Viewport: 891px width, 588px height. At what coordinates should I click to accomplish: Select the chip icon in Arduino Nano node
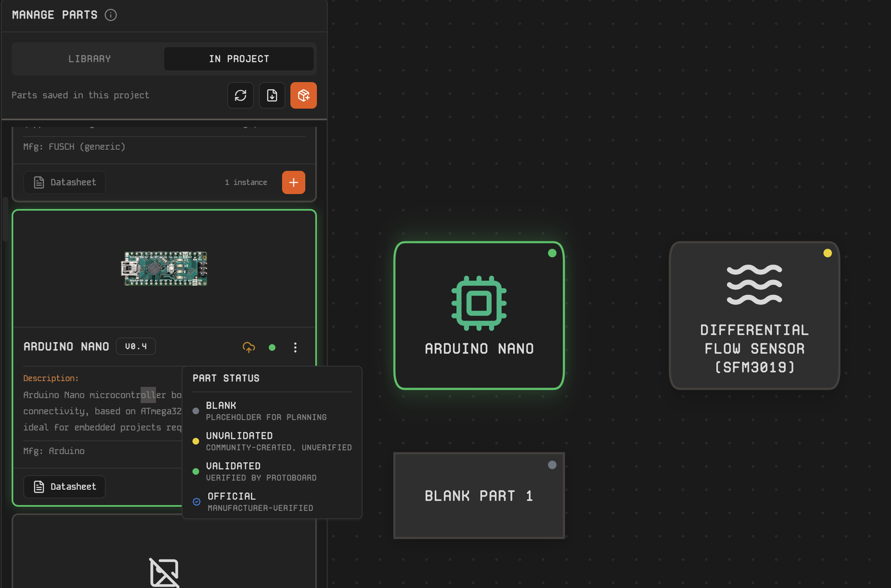(x=479, y=303)
